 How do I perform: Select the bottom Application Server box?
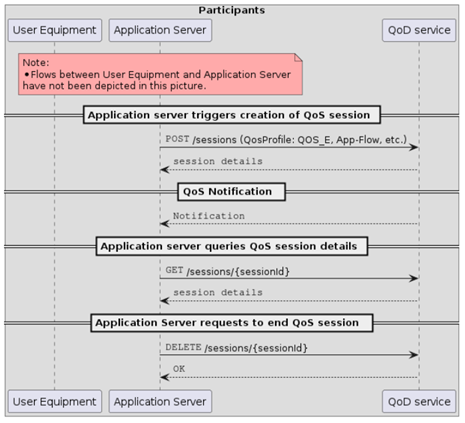(160, 402)
